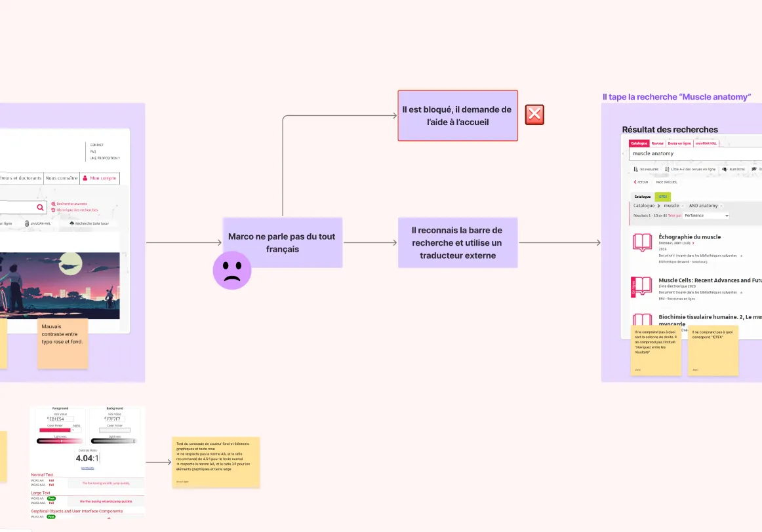This screenshot has width=762, height=532.
Task: Click the Contact link
Action: point(96,145)
